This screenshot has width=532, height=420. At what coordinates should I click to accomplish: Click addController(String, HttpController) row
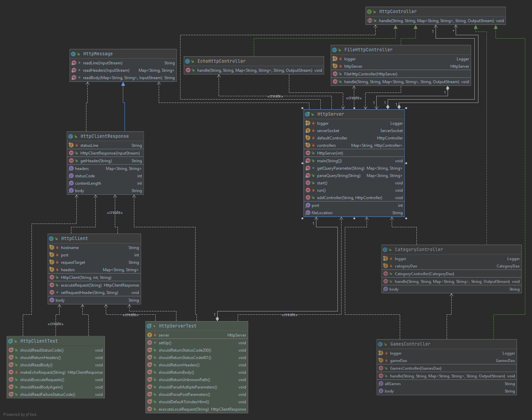[x=354, y=198]
